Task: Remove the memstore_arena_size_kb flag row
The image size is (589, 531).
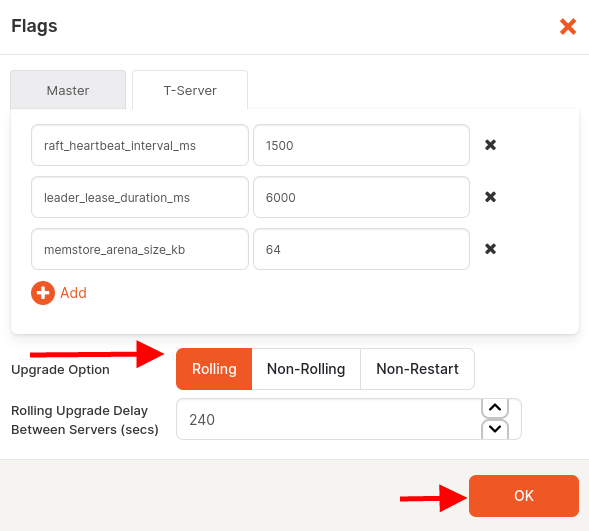Action: click(490, 249)
